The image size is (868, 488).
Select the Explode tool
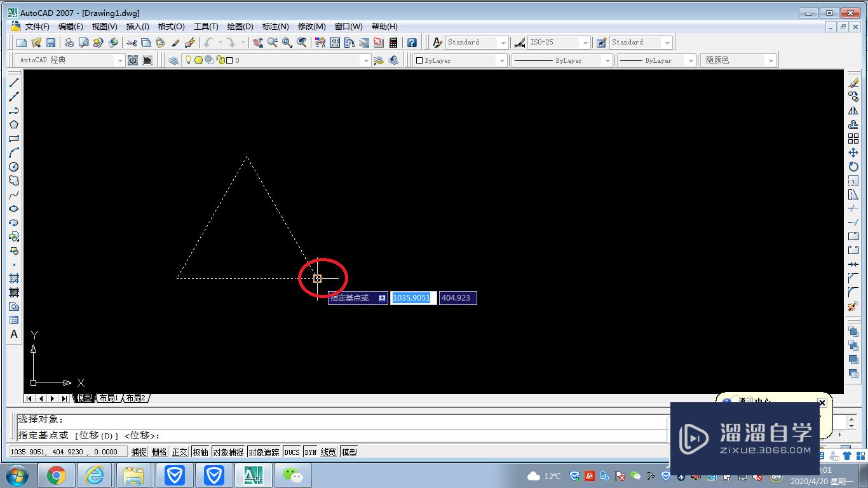853,306
